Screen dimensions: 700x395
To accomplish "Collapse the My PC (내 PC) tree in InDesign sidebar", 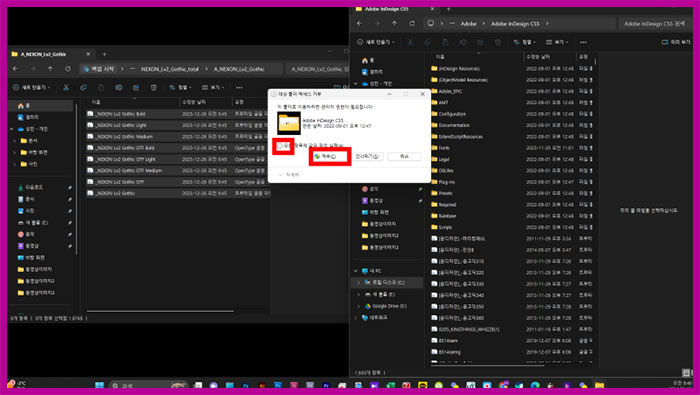I will point(356,271).
